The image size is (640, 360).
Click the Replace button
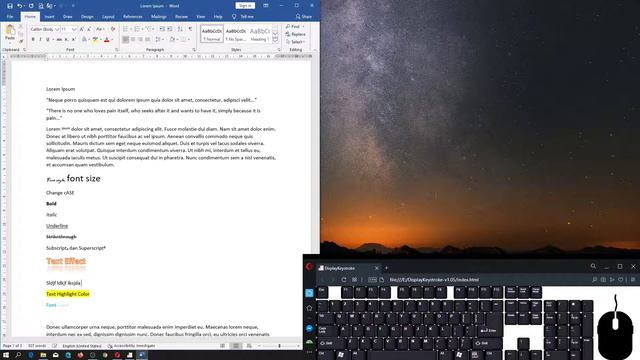point(296,34)
